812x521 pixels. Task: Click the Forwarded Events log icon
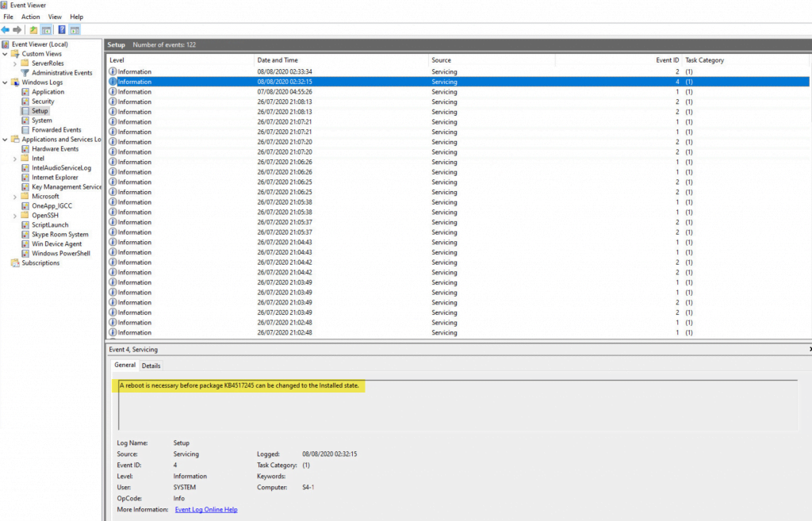point(25,130)
